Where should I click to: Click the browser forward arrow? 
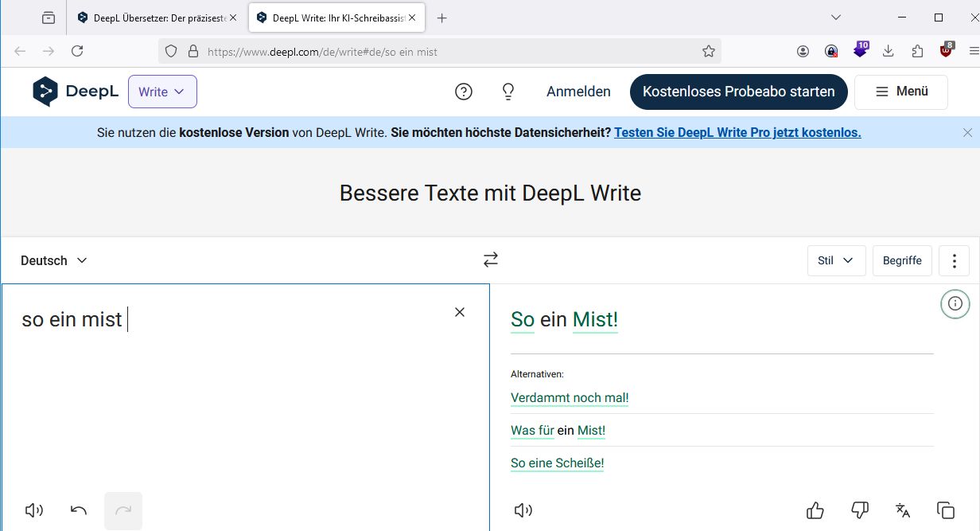point(49,51)
